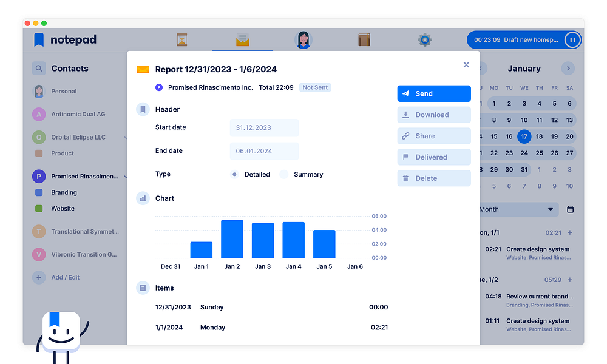Select January 25 in calendar
Screen dimensions: 607x364
[539, 153]
